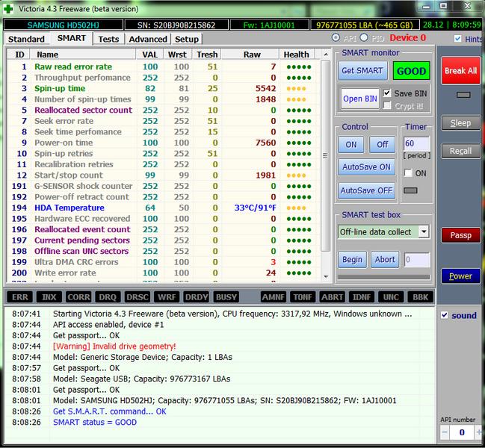Select the API access radio button
This screenshot has height=448, width=485.
coord(336,37)
